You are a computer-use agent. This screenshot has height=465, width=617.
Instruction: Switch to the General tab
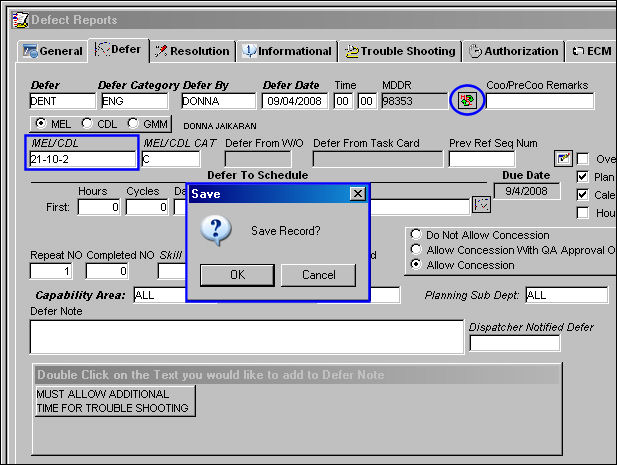52,51
